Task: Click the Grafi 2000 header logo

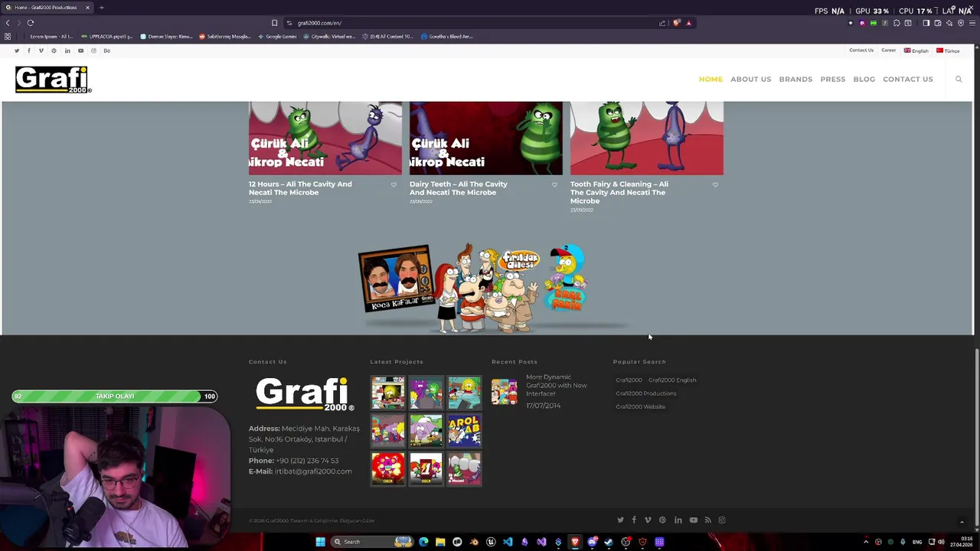Action: coord(53,80)
